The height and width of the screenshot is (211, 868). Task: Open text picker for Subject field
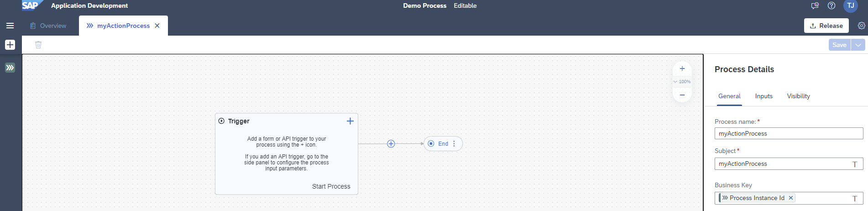[855, 164]
